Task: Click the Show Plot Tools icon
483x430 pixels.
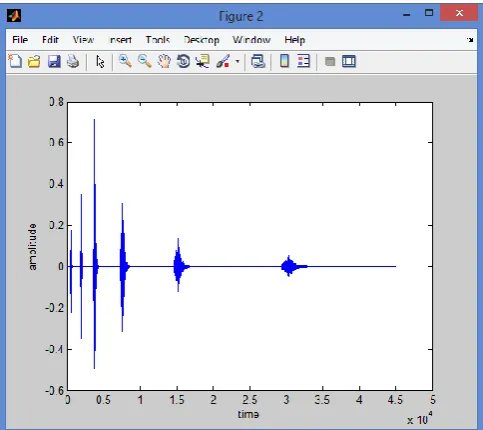Action: pos(349,62)
